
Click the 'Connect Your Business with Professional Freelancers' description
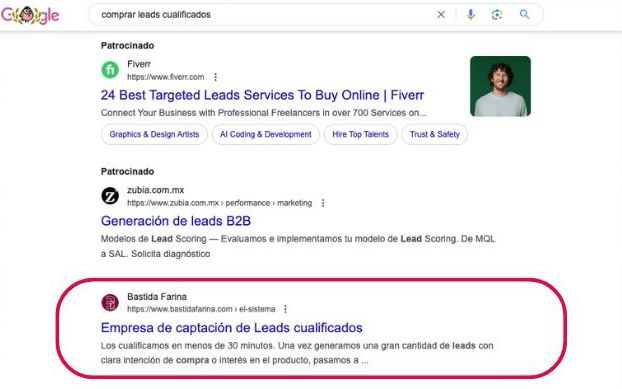(x=263, y=113)
